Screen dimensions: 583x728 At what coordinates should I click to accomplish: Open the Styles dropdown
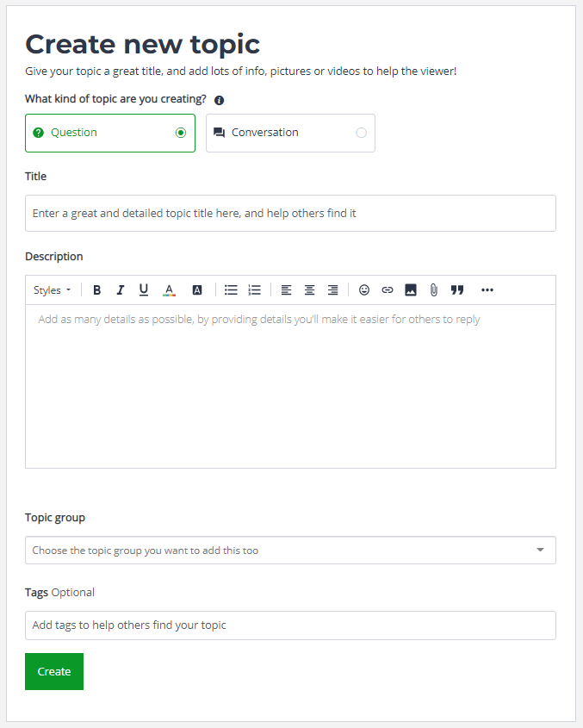tap(52, 290)
